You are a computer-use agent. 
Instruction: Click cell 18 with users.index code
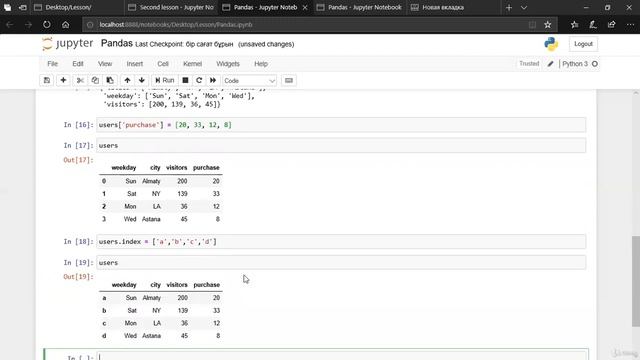pyautogui.click(x=341, y=242)
